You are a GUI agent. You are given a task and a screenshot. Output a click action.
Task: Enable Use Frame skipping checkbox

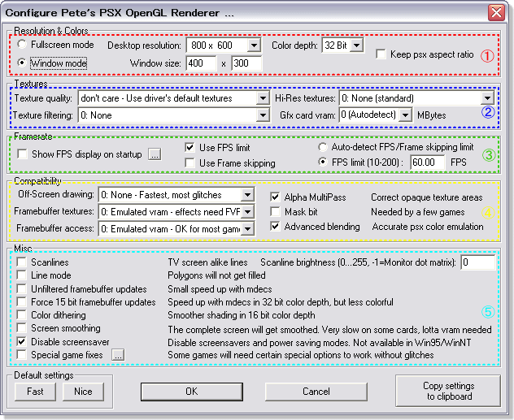[x=189, y=162]
